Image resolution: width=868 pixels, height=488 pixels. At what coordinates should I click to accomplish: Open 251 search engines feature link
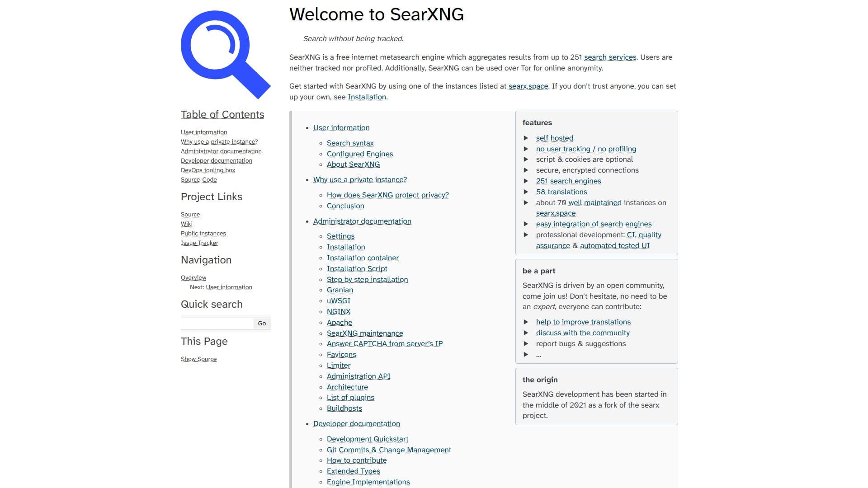pyautogui.click(x=569, y=181)
